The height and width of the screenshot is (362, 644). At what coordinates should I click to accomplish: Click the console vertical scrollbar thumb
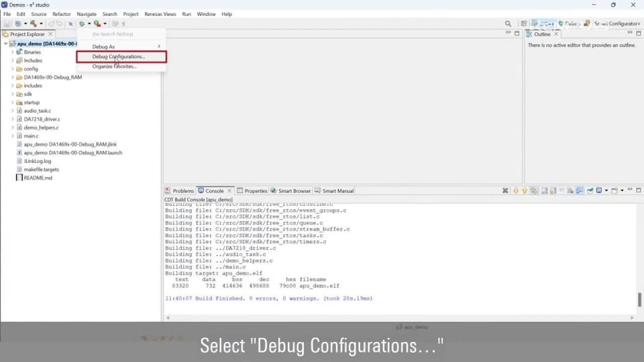tap(639, 299)
